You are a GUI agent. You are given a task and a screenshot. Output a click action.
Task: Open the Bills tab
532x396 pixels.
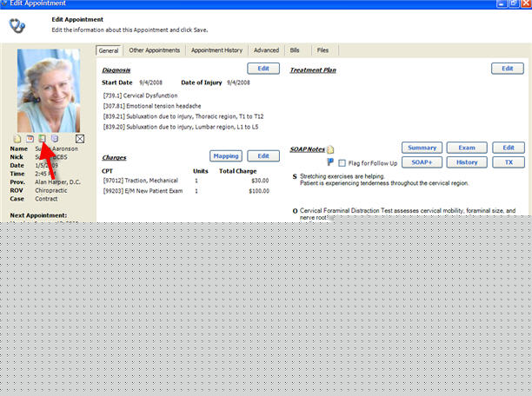click(295, 50)
